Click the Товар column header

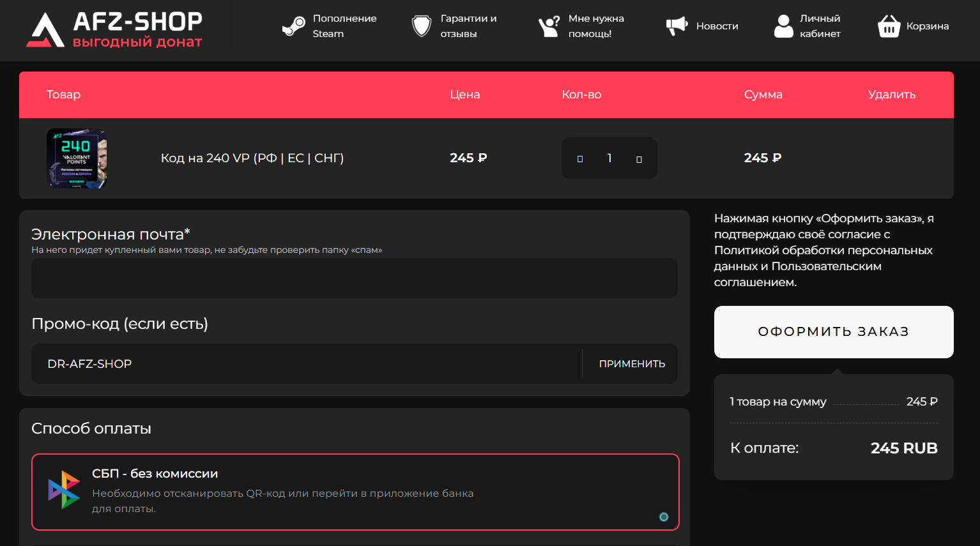pyautogui.click(x=63, y=95)
